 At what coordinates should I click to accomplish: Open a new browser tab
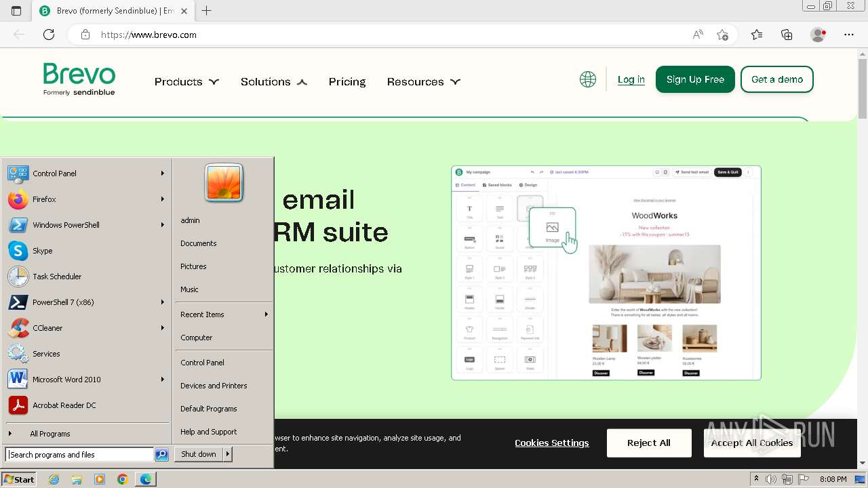207,11
